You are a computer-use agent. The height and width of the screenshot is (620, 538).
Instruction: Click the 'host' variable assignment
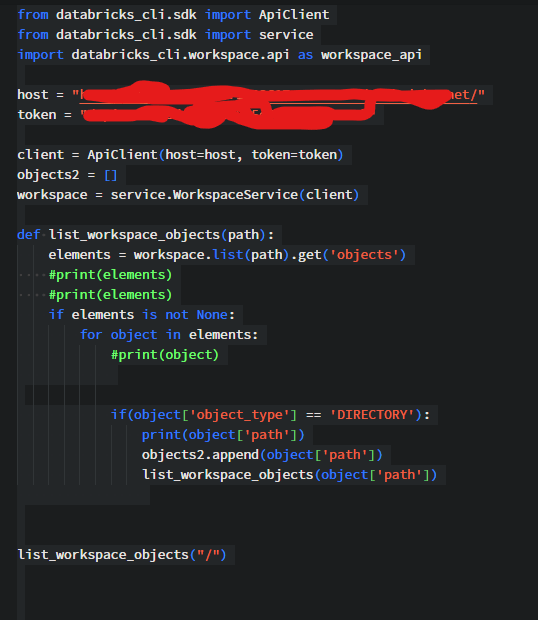251,95
